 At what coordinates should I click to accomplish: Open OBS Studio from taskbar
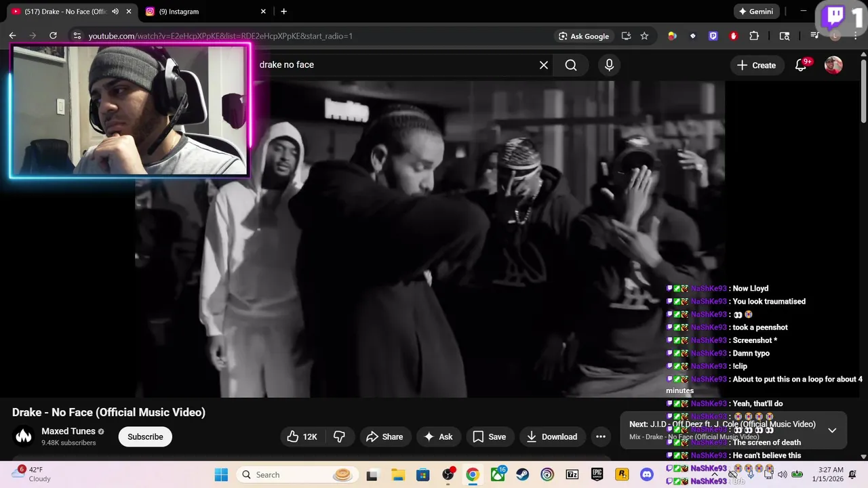tap(448, 474)
